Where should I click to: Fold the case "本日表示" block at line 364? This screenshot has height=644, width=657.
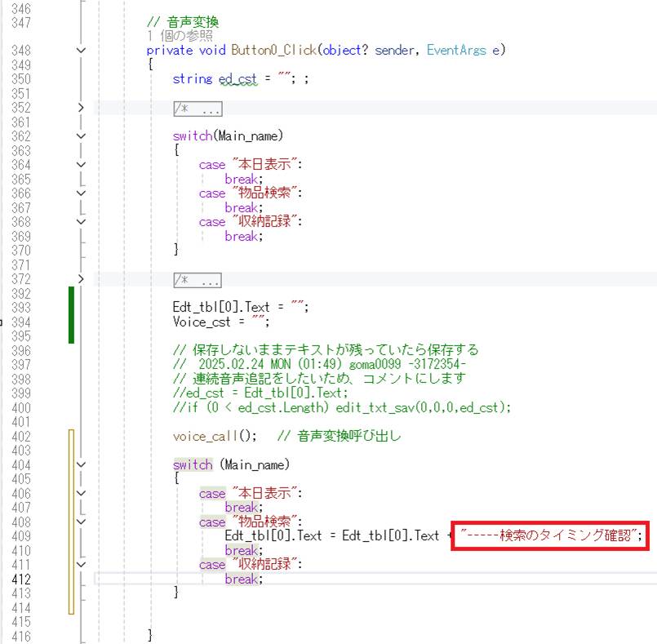pyautogui.click(x=81, y=165)
